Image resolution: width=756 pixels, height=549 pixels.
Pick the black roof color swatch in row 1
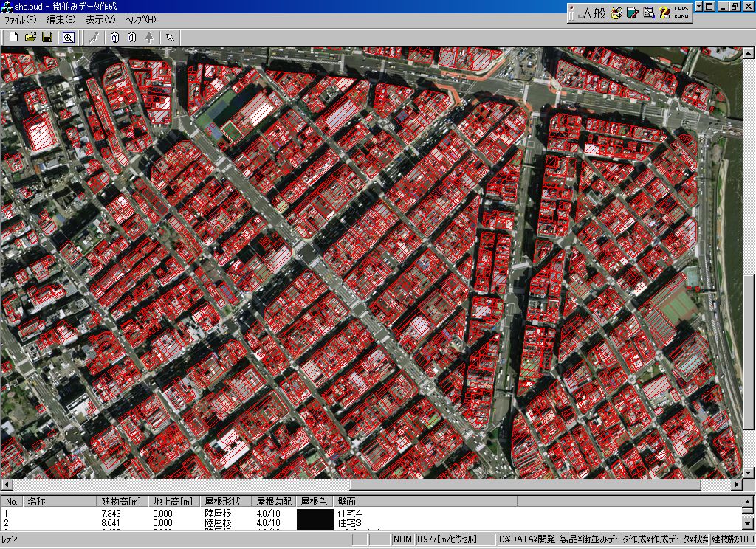coord(316,514)
